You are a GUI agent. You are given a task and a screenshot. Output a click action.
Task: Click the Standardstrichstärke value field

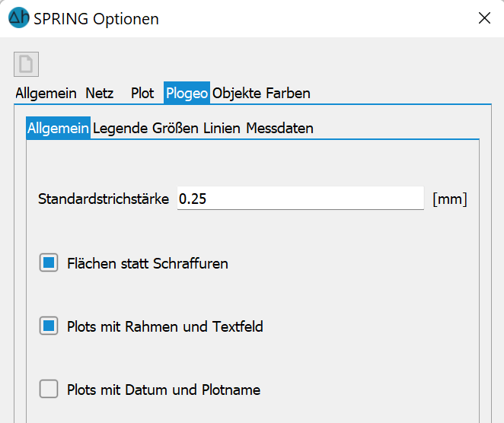[301, 199]
